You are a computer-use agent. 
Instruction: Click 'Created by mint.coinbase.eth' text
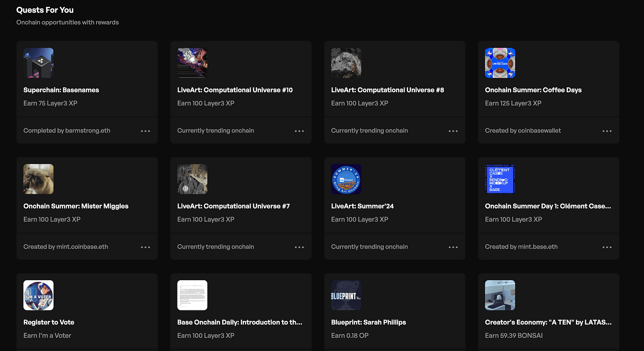coord(66,247)
